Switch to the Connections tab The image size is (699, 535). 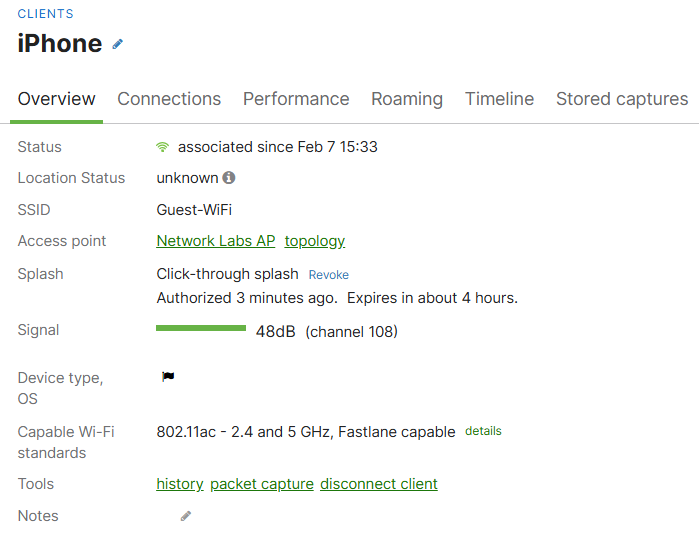pos(169,99)
